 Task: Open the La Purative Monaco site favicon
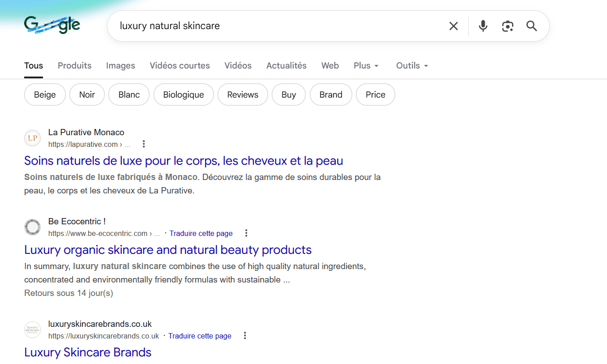pos(32,138)
